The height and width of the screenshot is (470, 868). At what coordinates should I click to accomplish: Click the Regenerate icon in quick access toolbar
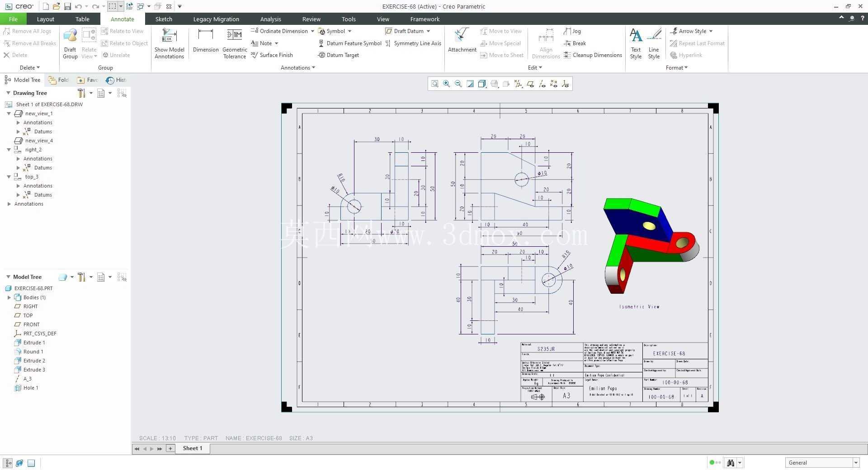tap(129, 6)
